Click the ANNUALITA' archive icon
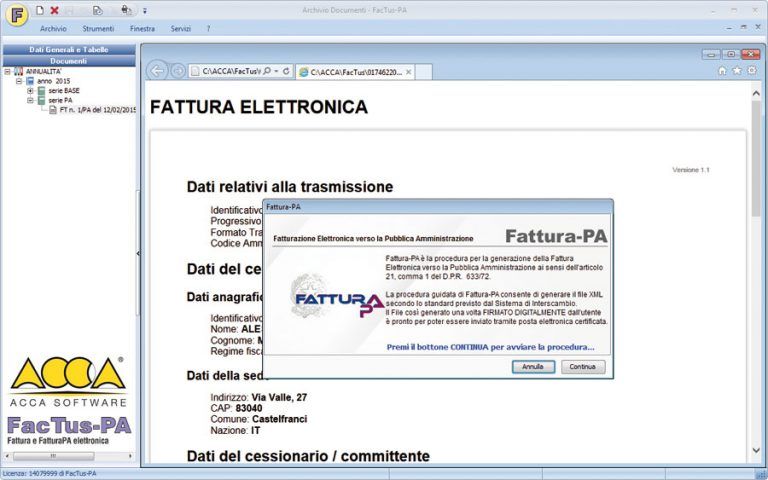 (19, 72)
